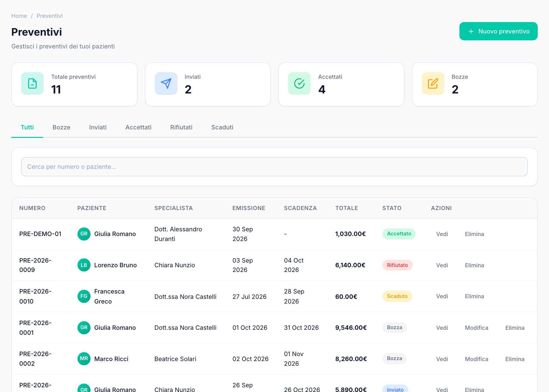The image size is (549, 392).
Task: Click the Totale preventivi document icon
Action: 32,83
